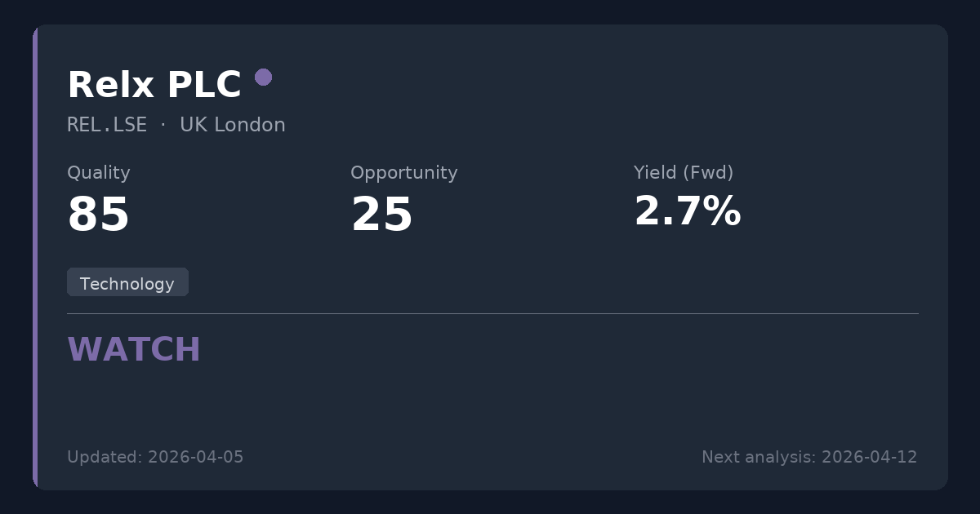Click the purple status dot beside Relx PLC
Image resolution: width=980 pixels, height=514 pixels.
pyautogui.click(x=263, y=78)
